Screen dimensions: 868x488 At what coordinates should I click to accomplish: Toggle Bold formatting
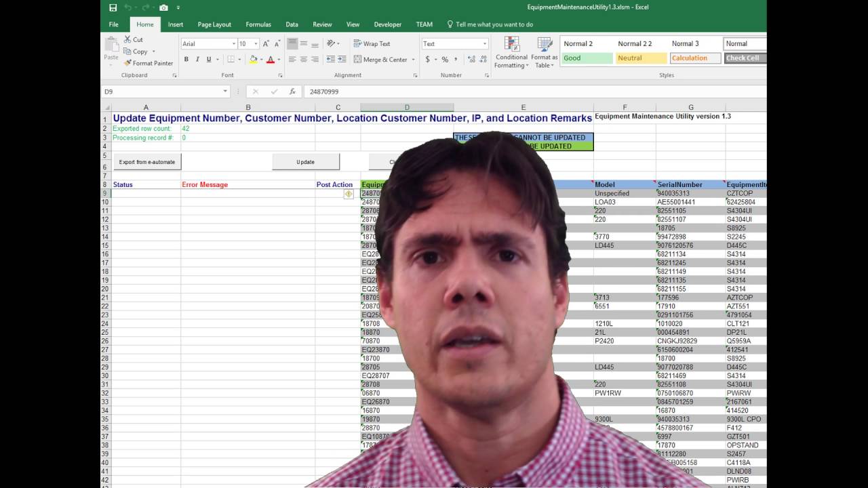tap(186, 60)
